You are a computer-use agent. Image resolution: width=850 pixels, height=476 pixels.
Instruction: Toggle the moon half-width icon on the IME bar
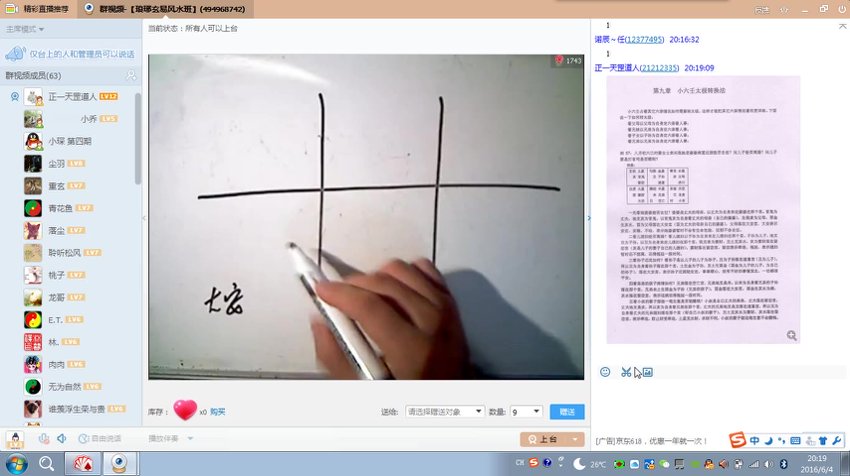point(768,440)
